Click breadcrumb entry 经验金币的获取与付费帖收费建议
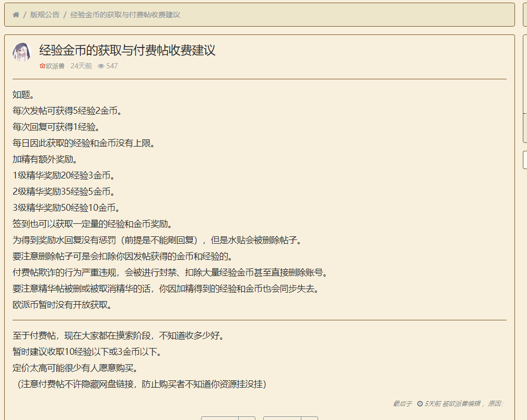The width and height of the screenshot is (527, 420). click(x=125, y=15)
